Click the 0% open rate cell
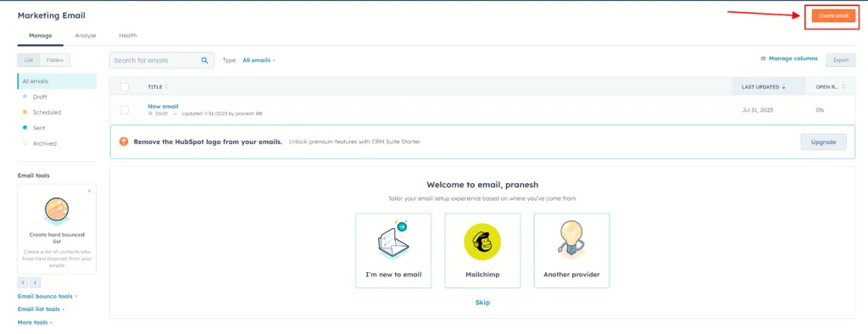The height and width of the screenshot is (334, 868). pos(820,110)
